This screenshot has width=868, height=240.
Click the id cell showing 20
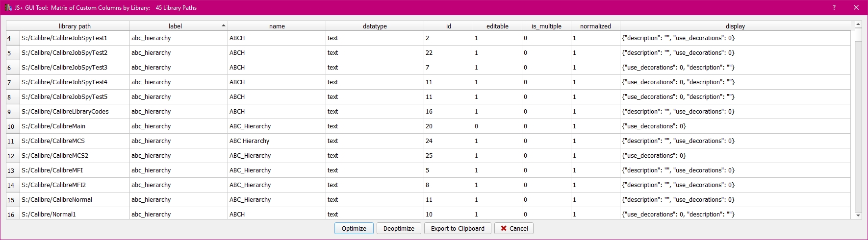(x=448, y=126)
